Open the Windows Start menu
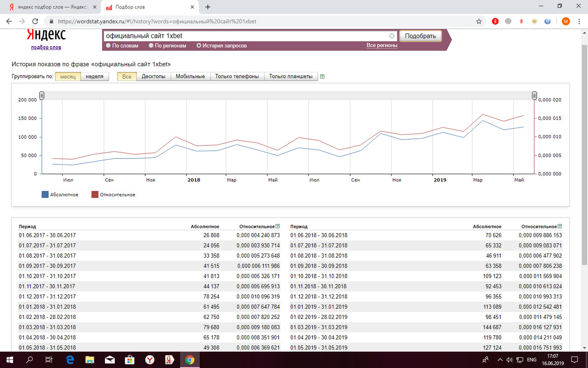This screenshot has height=368, width=588. pos(10,360)
